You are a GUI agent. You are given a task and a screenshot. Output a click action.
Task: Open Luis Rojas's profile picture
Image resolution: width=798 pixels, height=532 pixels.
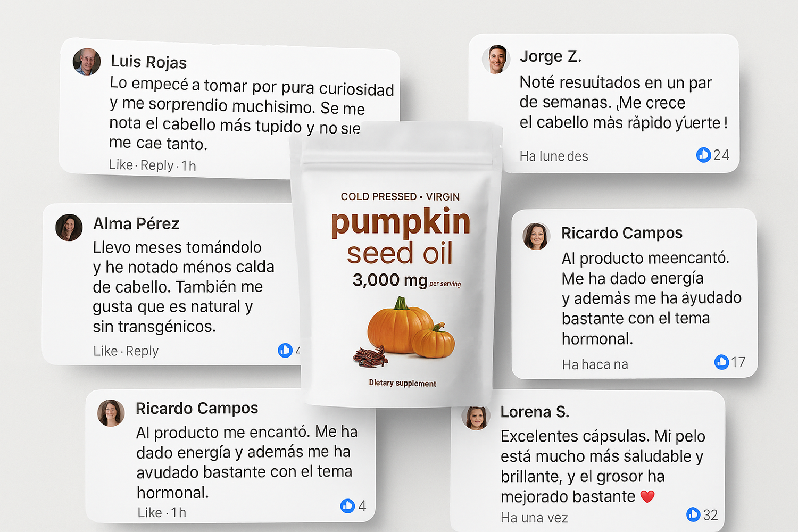(x=87, y=62)
